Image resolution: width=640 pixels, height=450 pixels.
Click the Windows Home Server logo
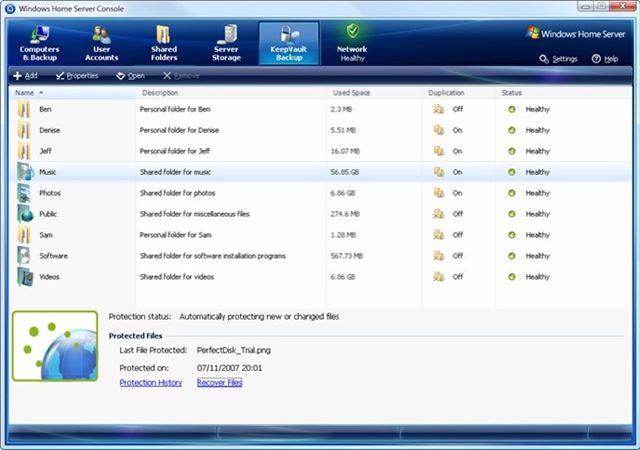point(576,33)
